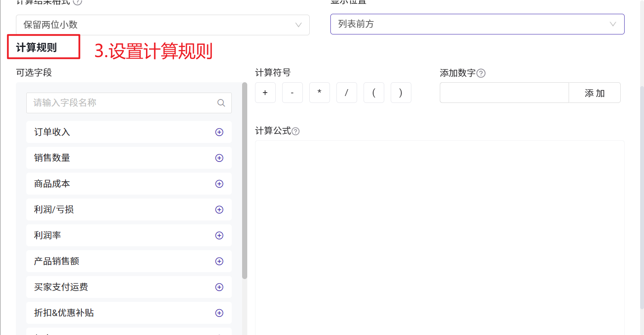Add 利润/亏损 field with plus icon

(219, 210)
